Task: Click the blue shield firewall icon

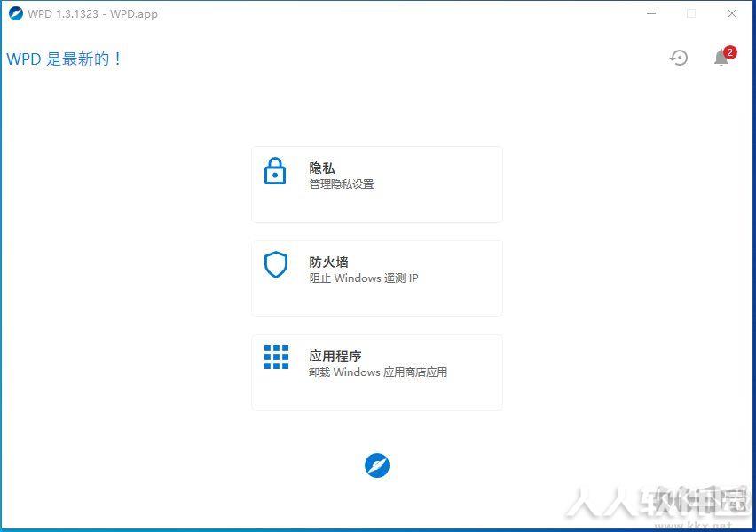Action: tap(276, 264)
